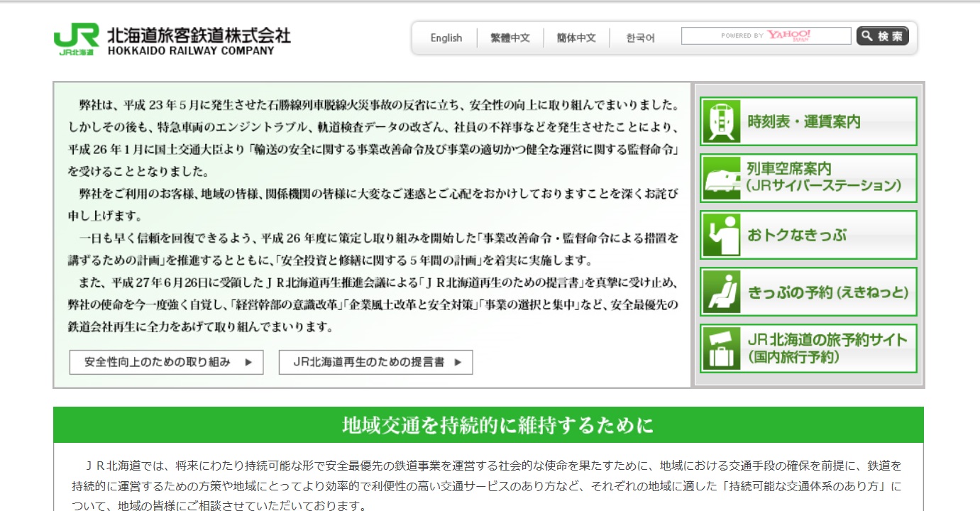Focus the Yahoo-powered search input field
The height and width of the screenshot is (511, 980).
tap(766, 36)
